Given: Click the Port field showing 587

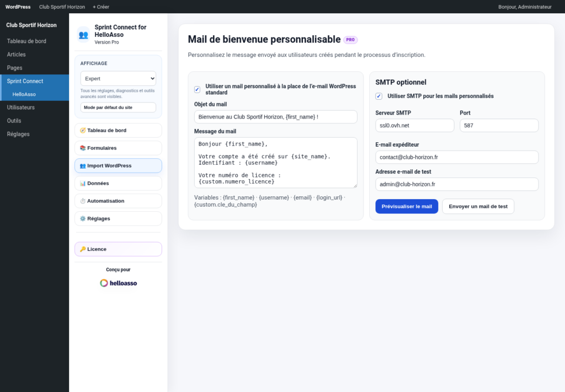Looking at the screenshot, I should point(499,125).
